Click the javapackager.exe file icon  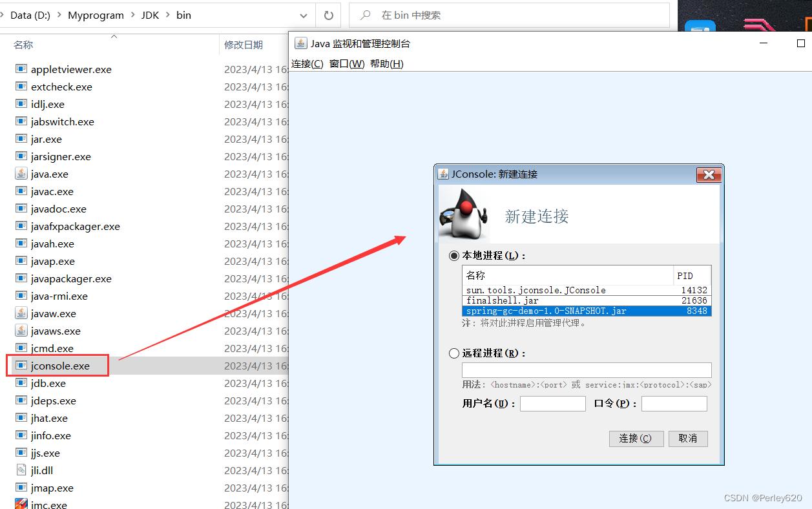click(x=21, y=278)
